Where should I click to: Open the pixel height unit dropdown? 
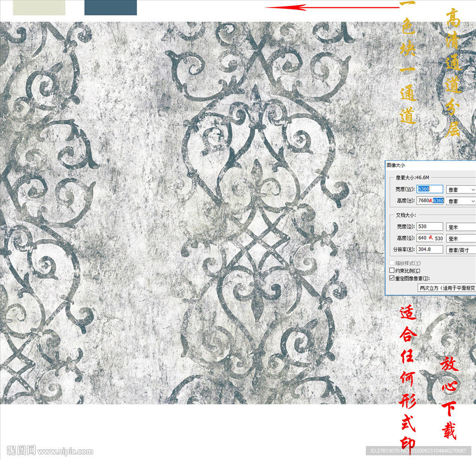(461, 201)
